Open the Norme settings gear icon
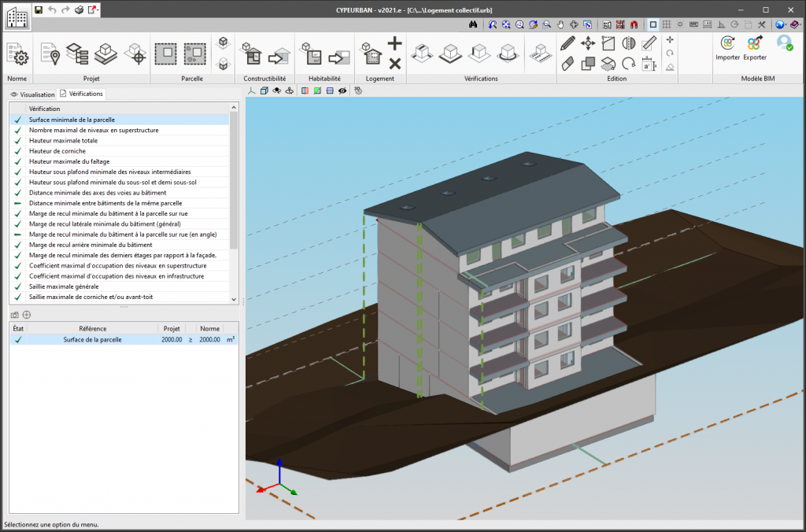Image resolution: width=806 pixels, height=532 pixels. coord(17,54)
